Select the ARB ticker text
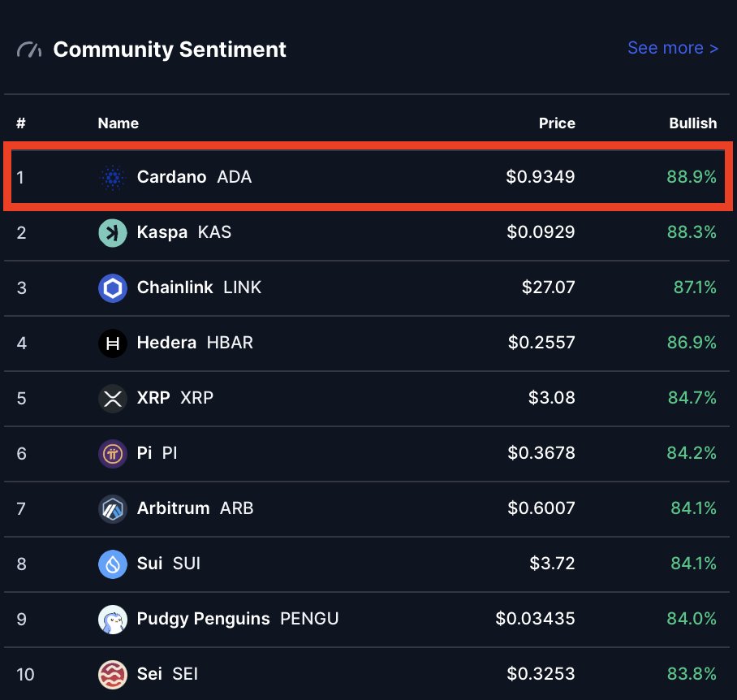The height and width of the screenshot is (700, 737). tap(237, 508)
